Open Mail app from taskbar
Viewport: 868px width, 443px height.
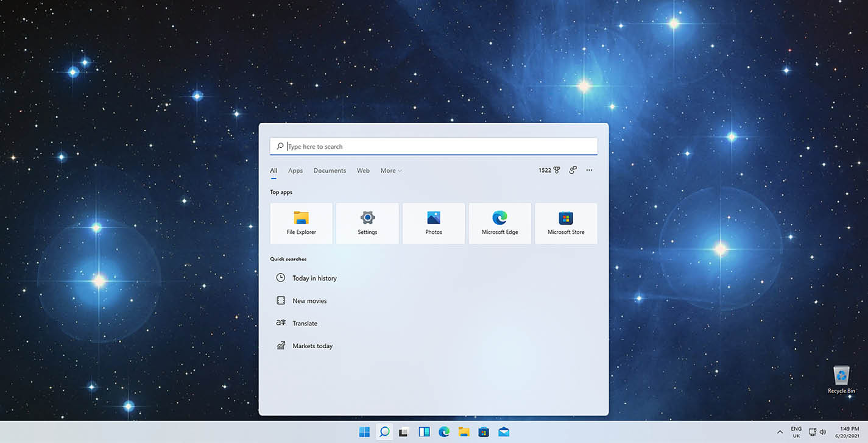click(x=504, y=432)
